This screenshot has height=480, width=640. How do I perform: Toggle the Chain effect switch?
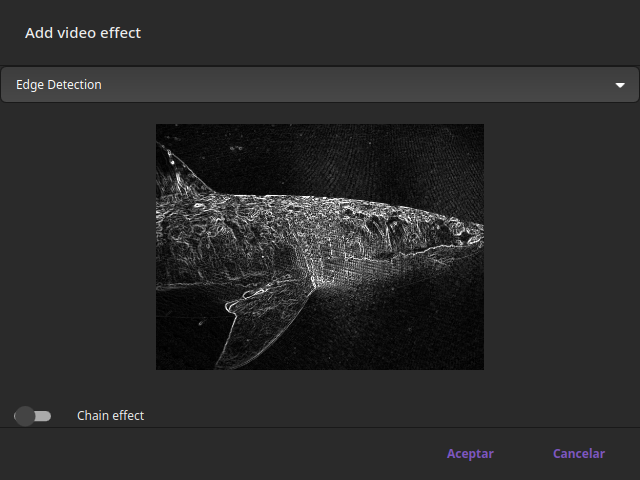click(33, 415)
